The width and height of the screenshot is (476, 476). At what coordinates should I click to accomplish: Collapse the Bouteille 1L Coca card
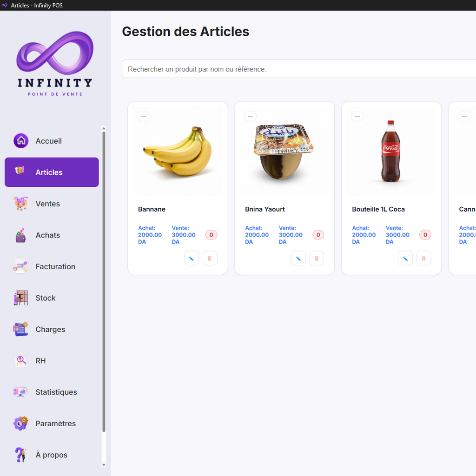tap(357, 116)
